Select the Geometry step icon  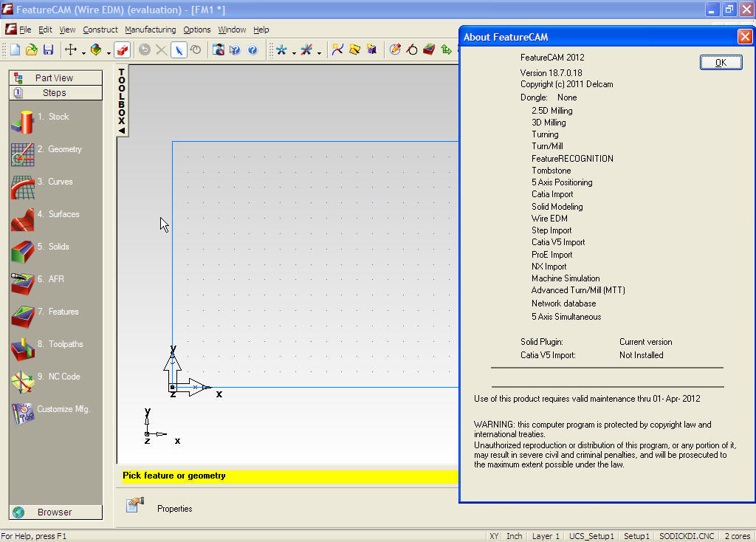[x=22, y=154]
